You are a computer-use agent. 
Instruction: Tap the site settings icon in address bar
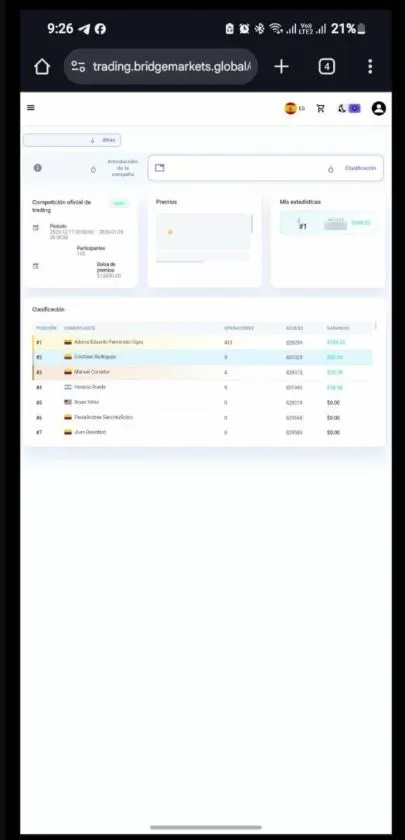[78, 66]
